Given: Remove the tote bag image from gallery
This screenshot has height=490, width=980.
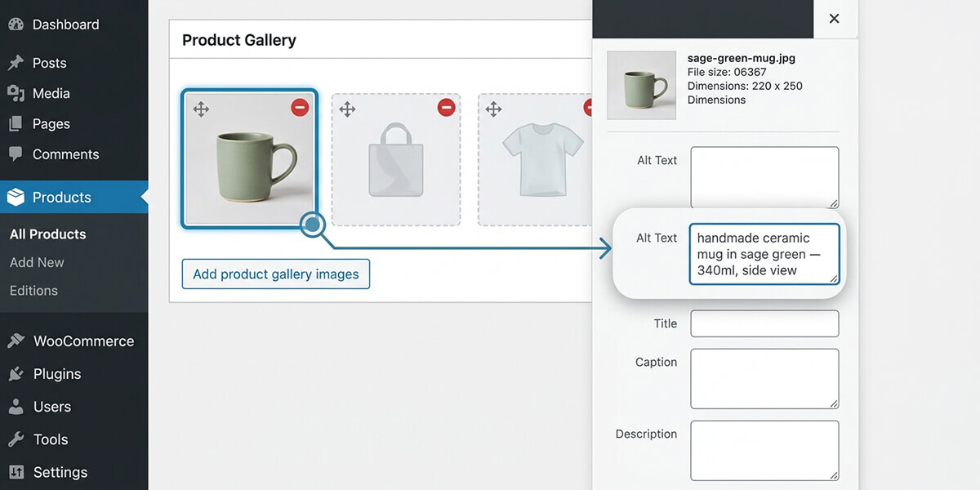Looking at the screenshot, I should [x=446, y=107].
